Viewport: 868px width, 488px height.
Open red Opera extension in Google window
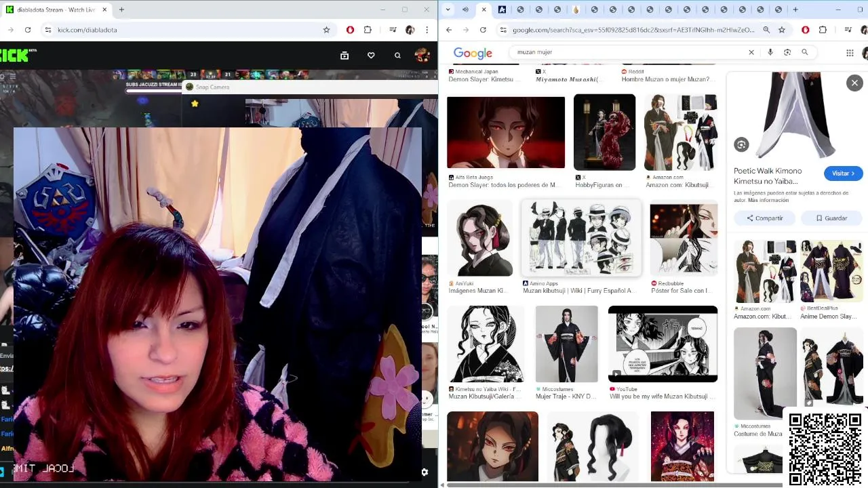pyautogui.click(x=805, y=30)
